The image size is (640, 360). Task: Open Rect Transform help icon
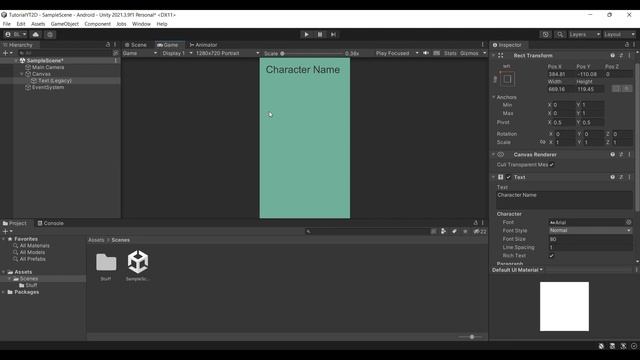612,56
